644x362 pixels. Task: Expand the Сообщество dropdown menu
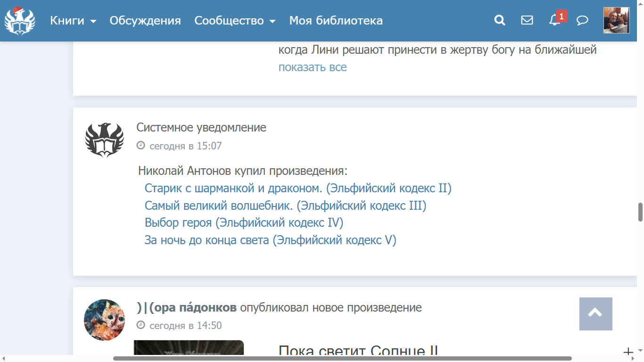[x=235, y=21]
